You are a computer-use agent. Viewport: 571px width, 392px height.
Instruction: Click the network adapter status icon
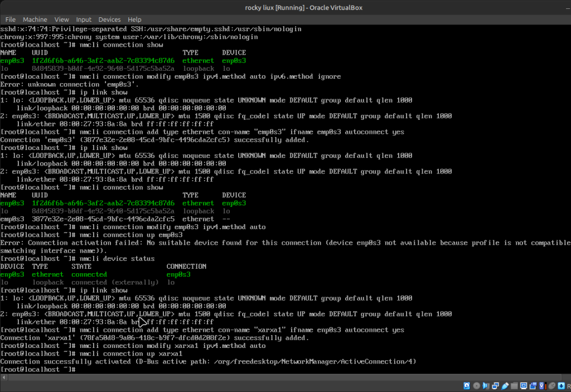495,386
